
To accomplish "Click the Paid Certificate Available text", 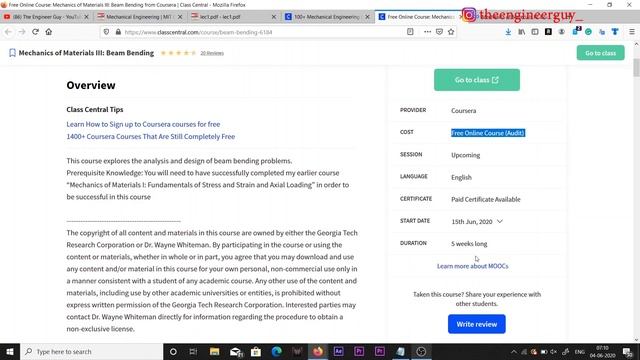I will coord(486,199).
